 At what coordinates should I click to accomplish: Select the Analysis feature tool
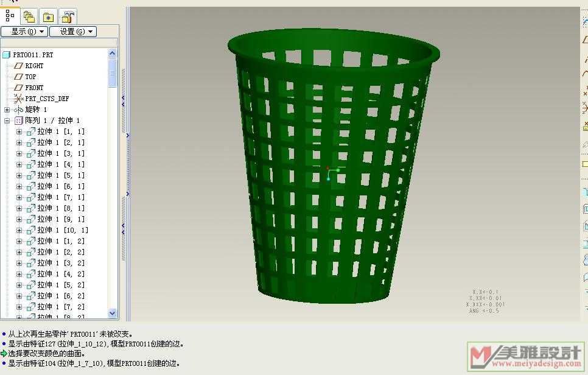586,127
